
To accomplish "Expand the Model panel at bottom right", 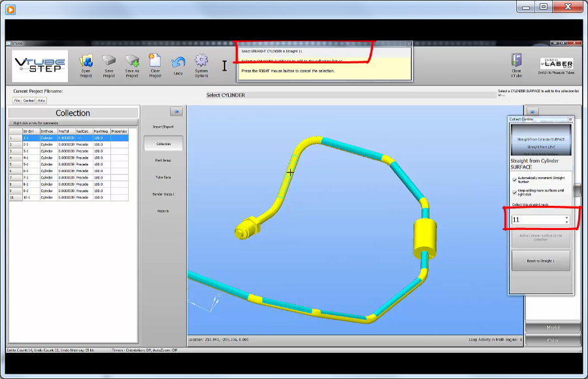I will [553, 328].
